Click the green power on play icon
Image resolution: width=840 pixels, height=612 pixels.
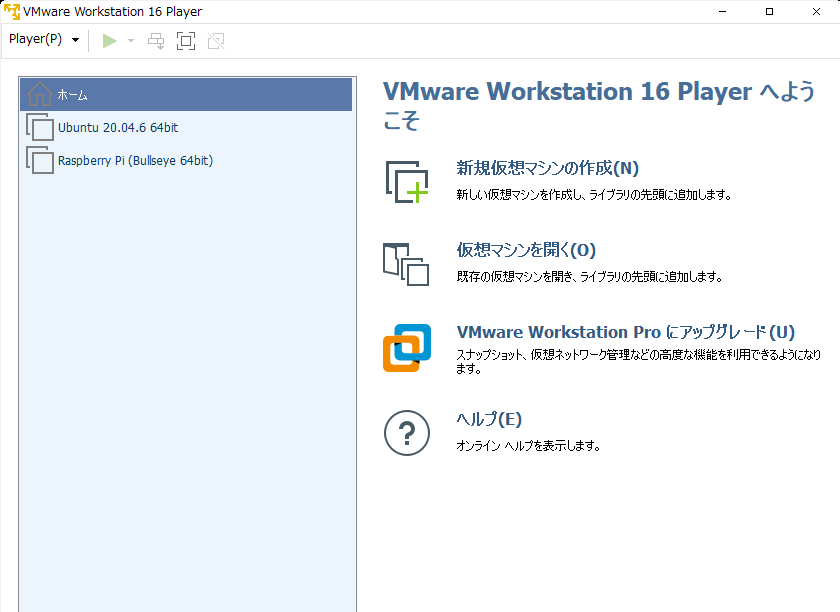[109, 41]
